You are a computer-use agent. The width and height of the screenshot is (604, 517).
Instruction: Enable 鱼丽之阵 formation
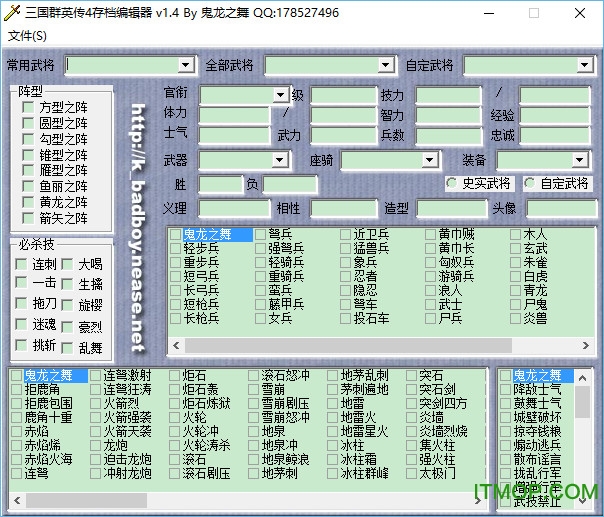coord(28,186)
